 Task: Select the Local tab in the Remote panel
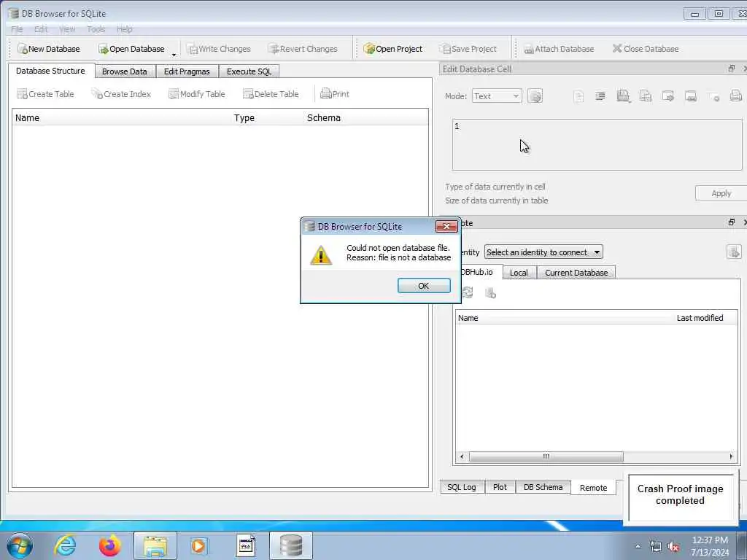coord(519,273)
